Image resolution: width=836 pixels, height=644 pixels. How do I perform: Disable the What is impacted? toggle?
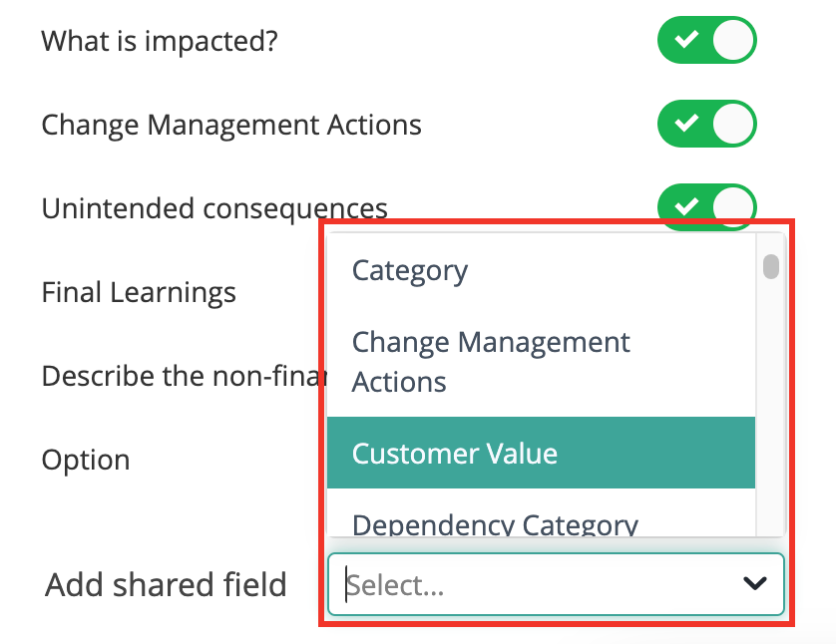(x=707, y=40)
